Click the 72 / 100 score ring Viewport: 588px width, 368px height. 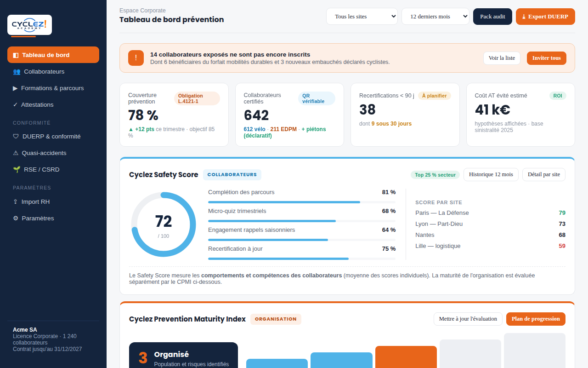pyautogui.click(x=164, y=224)
